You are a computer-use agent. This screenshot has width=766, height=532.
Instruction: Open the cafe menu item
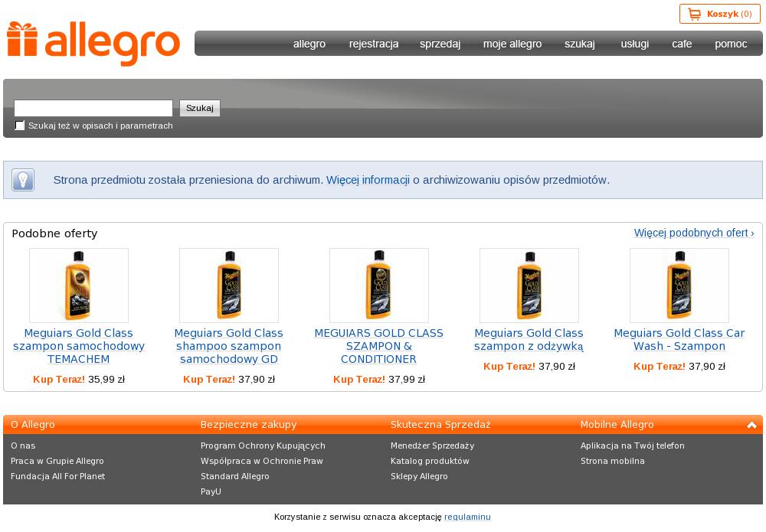(x=682, y=44)
